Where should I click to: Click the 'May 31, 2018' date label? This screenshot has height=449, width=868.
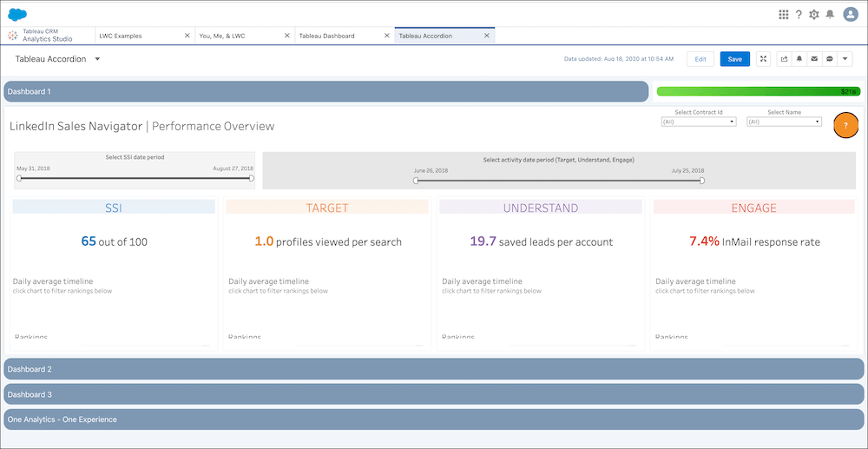[33, 168]
